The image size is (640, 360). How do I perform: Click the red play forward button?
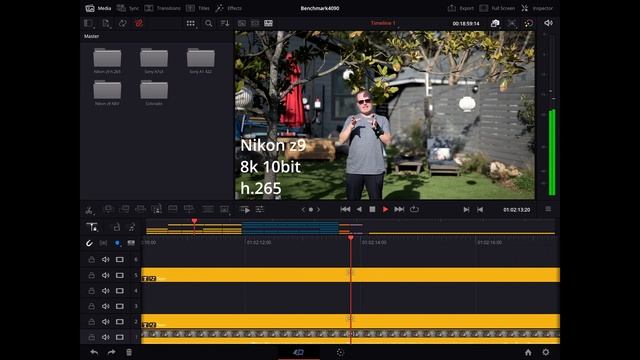385,209
